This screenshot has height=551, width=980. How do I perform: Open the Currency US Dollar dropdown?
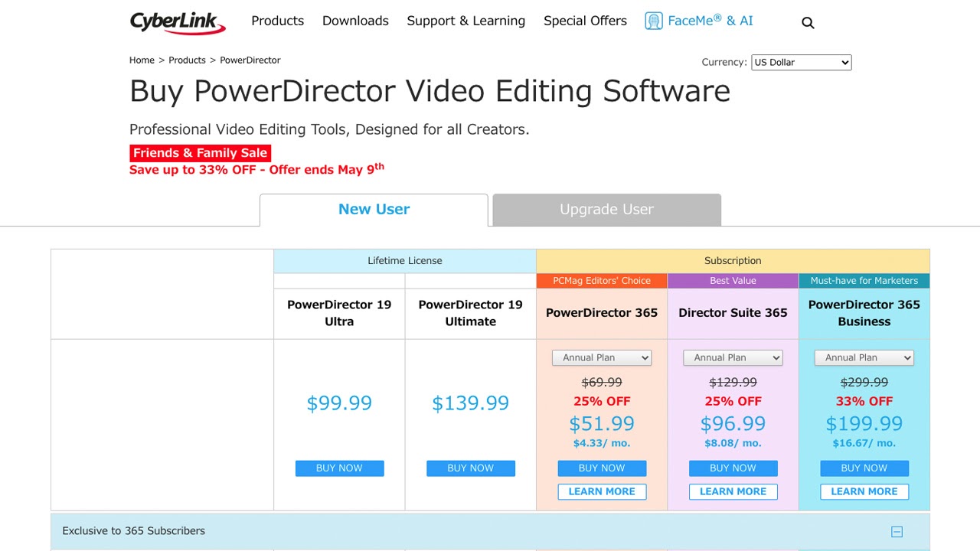point(801,63)
